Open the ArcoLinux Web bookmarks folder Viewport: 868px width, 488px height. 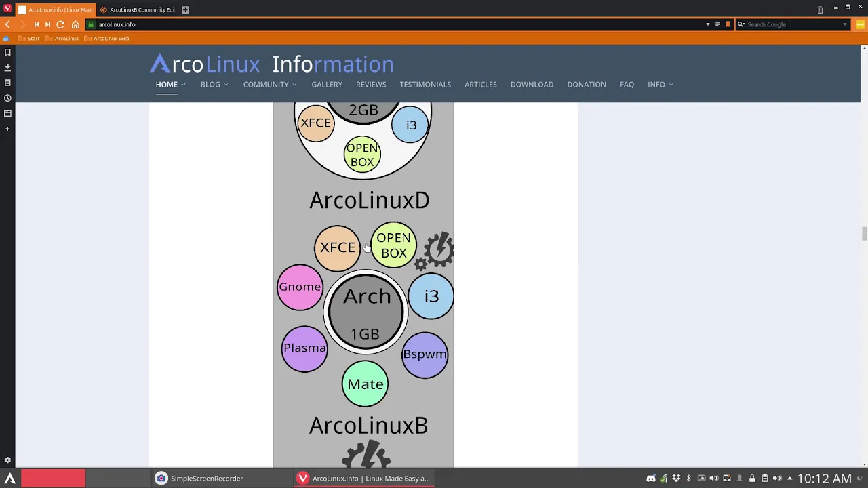(x=106, y=39)
